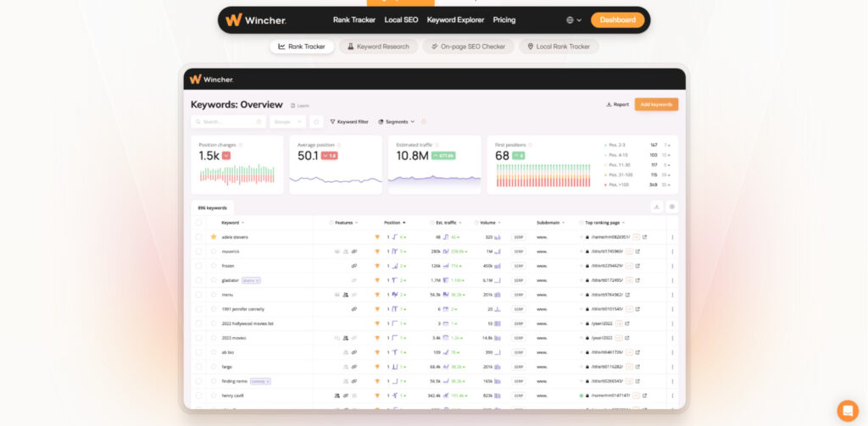Image resolution: width=868 pixels, height=426 pixels.
Task: Open the Local SEO nav menu item
Action: point(401,20)
